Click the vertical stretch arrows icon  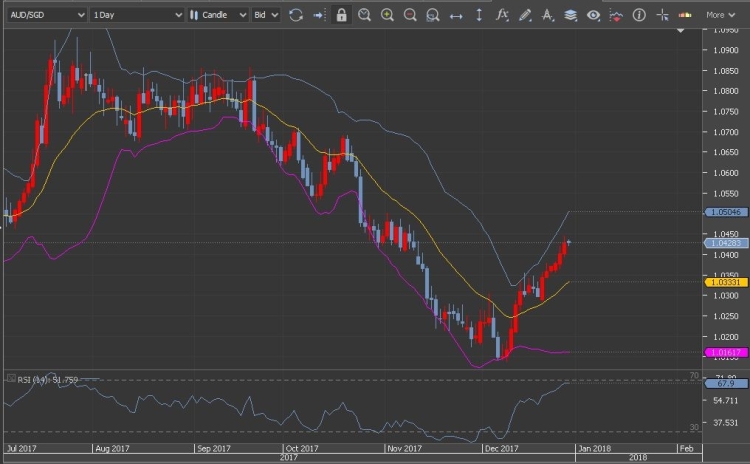coord(479,15)
